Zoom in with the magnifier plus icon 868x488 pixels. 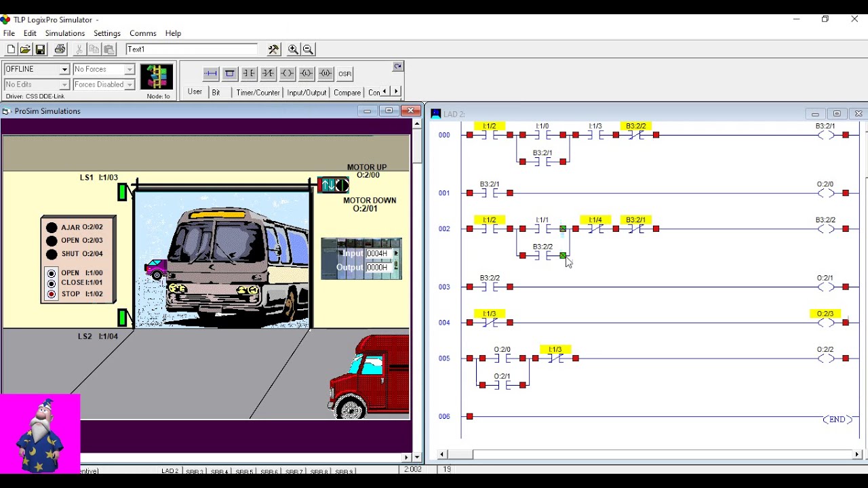(x=293, y=49)
